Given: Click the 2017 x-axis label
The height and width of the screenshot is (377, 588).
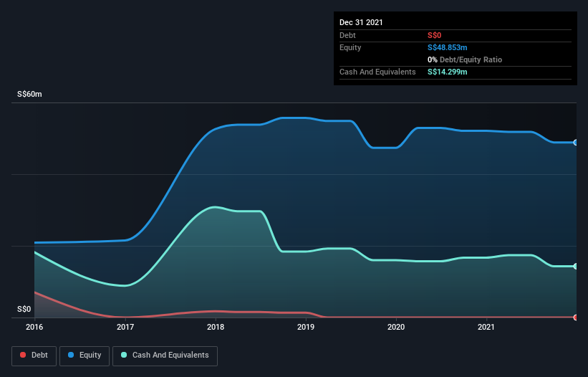Looking at the screenshot, I should click(x=125, y=327).
